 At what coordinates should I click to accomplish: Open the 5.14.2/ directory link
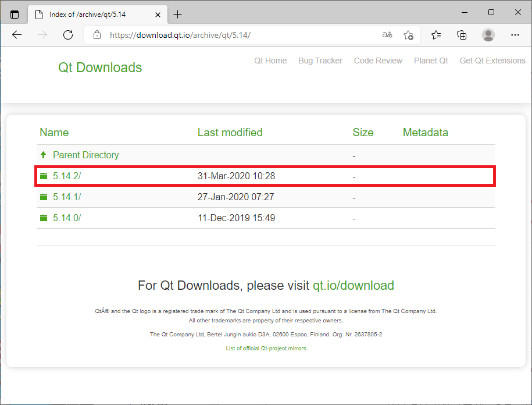(67, 176)
